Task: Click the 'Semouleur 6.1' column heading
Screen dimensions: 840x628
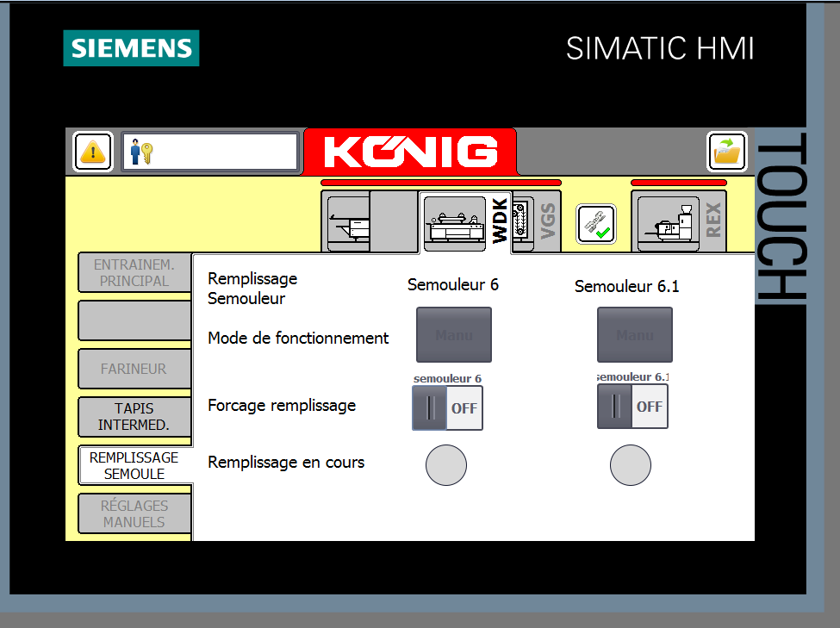Action: pos(627,286)
